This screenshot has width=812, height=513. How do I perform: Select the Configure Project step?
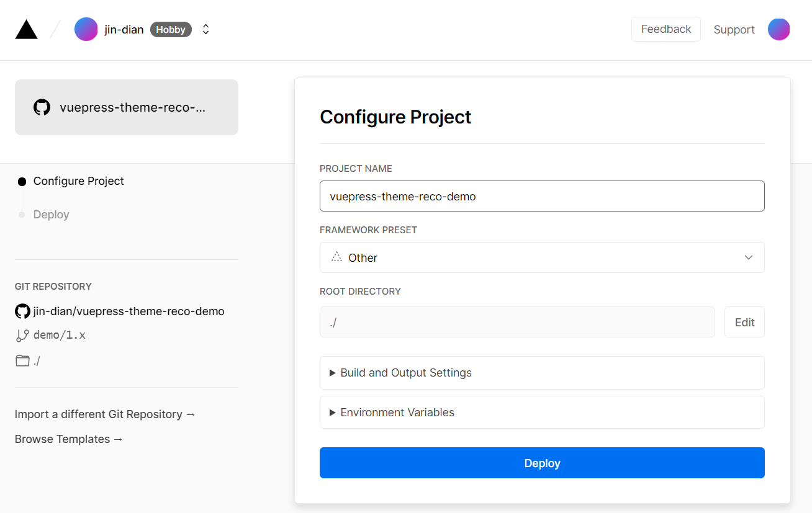78,181
